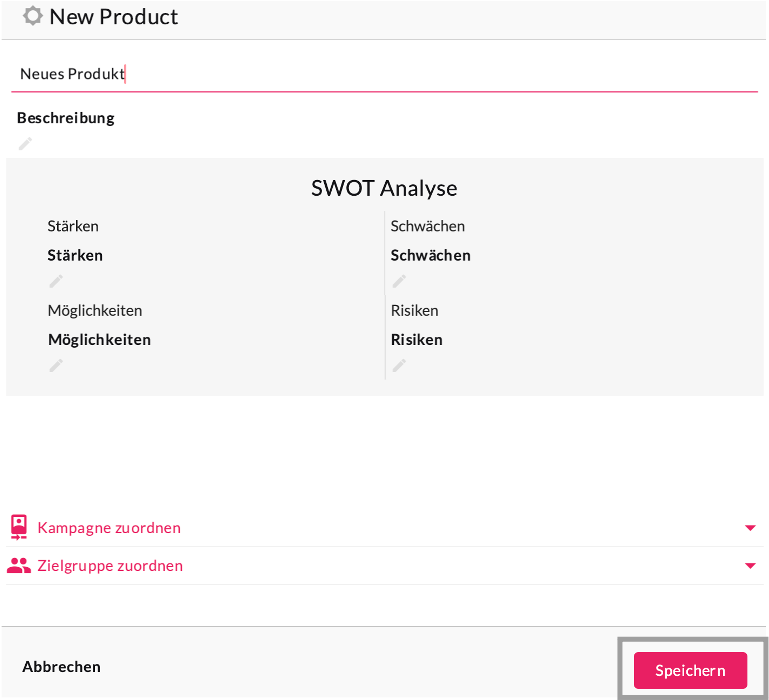Open the Zielgruppe zuordnen section
This screenshot has height=700, width=769.
pyautogui.click(x=110, y=566)
